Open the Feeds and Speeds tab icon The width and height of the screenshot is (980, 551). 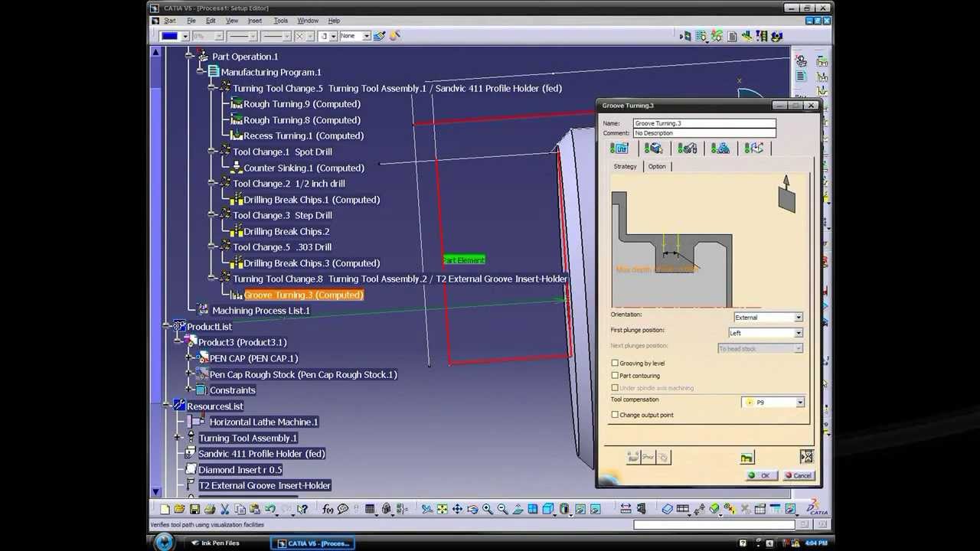point(720,148)
